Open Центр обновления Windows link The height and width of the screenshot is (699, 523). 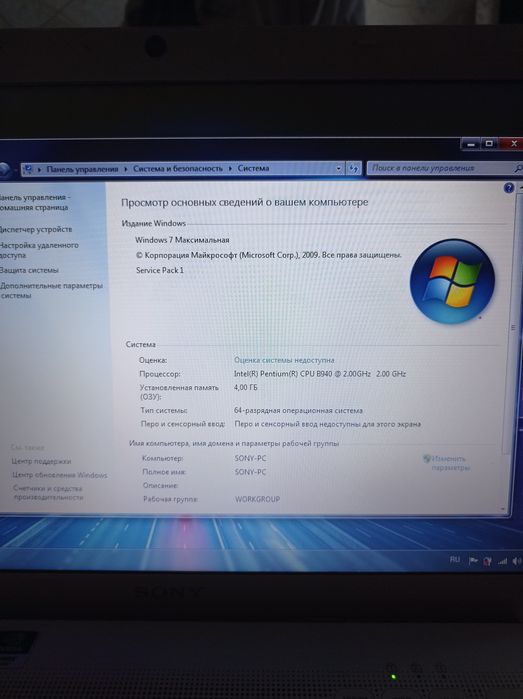pos(59,475)
